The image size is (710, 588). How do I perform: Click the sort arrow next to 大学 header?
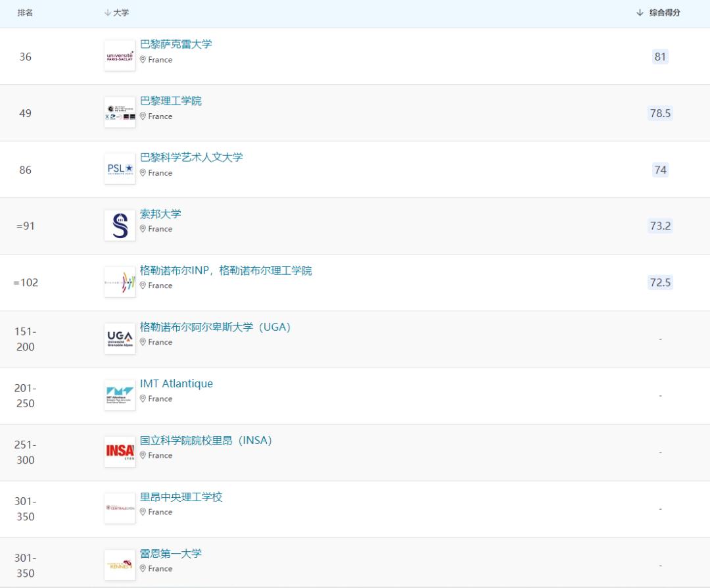[x=107, y=12]
